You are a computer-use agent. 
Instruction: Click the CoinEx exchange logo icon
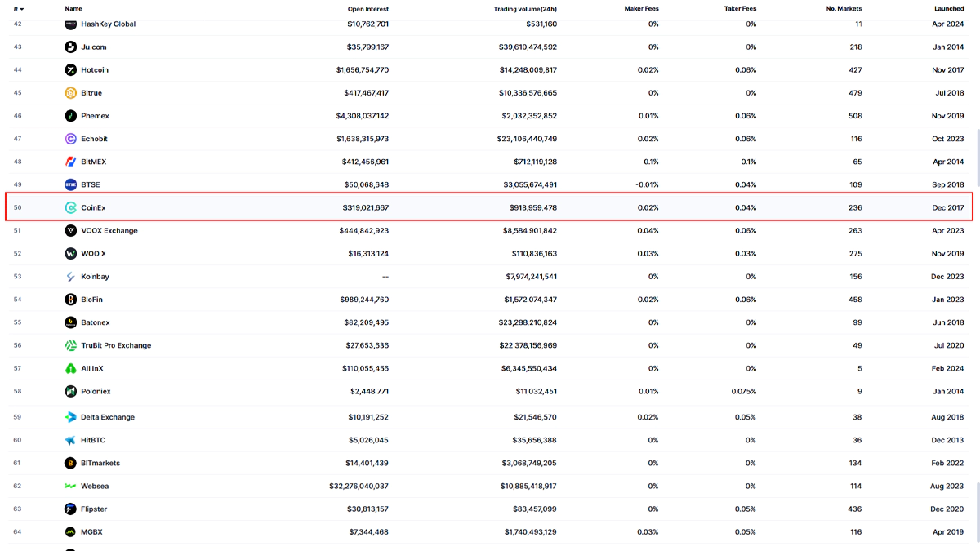[x=71, y=208]
